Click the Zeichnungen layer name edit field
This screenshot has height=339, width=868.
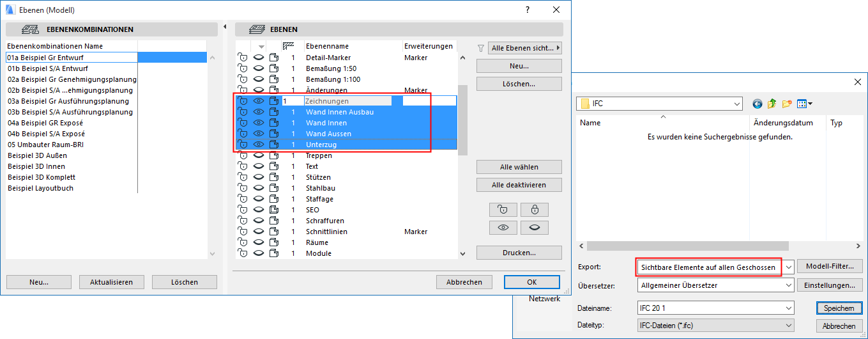coord(347,101)
